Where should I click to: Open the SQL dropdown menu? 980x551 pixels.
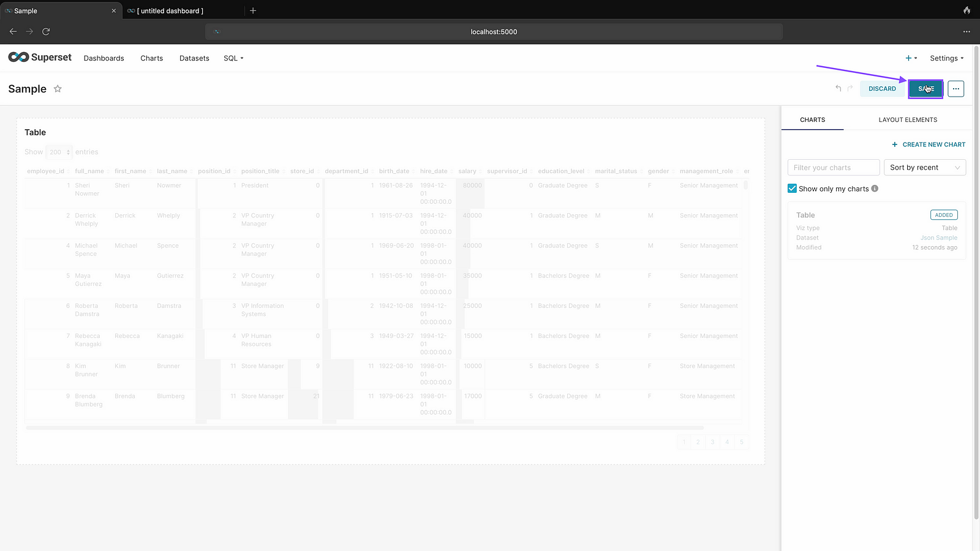pos(233,58)
